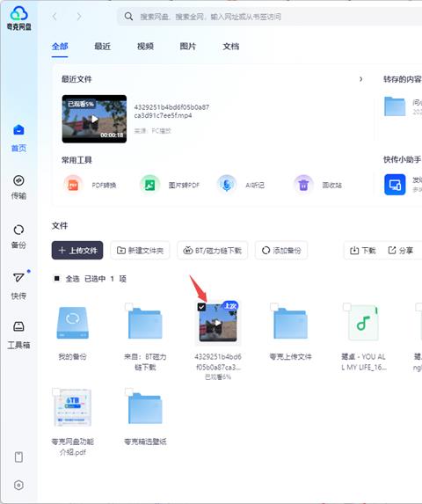This screenshot has height=504, width=422.
Task: Check the 夸克网盘功能介绍.pdf checkbox
Action: [x=56, y=391]
